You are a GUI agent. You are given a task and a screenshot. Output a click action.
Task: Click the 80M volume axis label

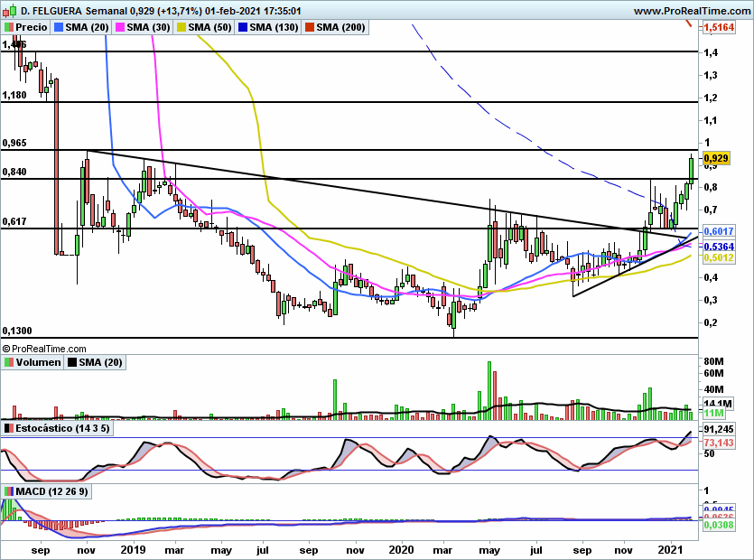(713, 361)
